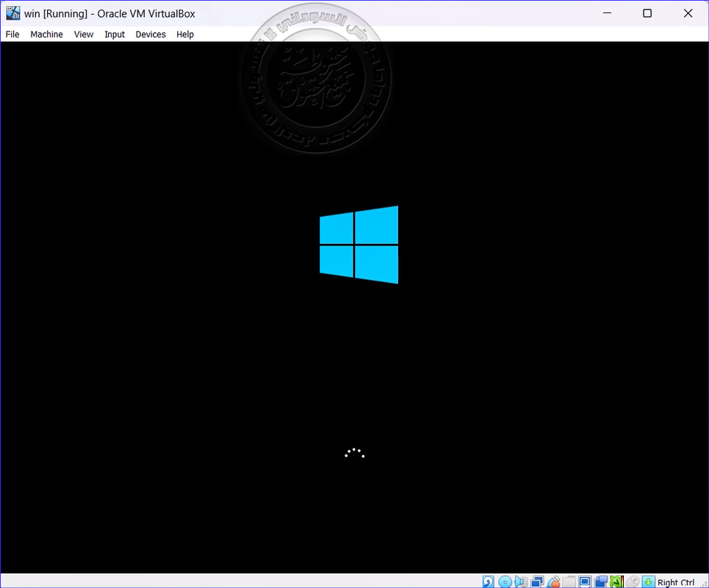Open the Help menu

click(185, 35)
